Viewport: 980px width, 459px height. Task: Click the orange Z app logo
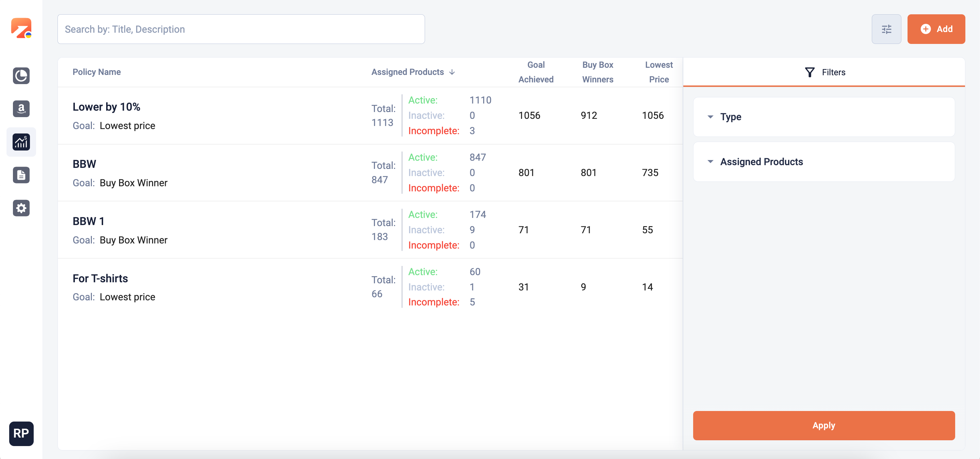[21, 29]
